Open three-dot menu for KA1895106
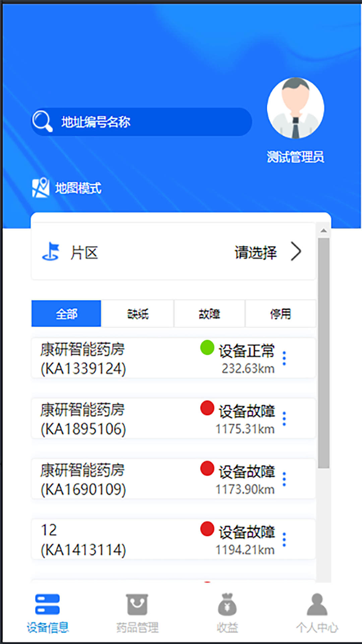 (284, 419)
